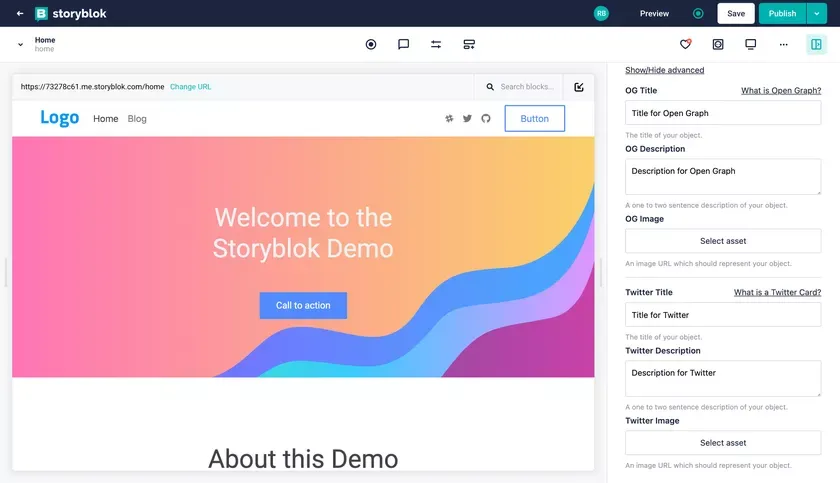
Task: Click the Preview link in top bar
Action: coord(654,13)
